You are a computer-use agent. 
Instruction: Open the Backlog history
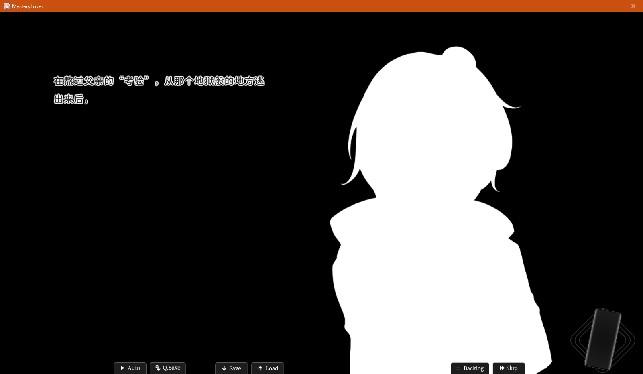point(470,368)
